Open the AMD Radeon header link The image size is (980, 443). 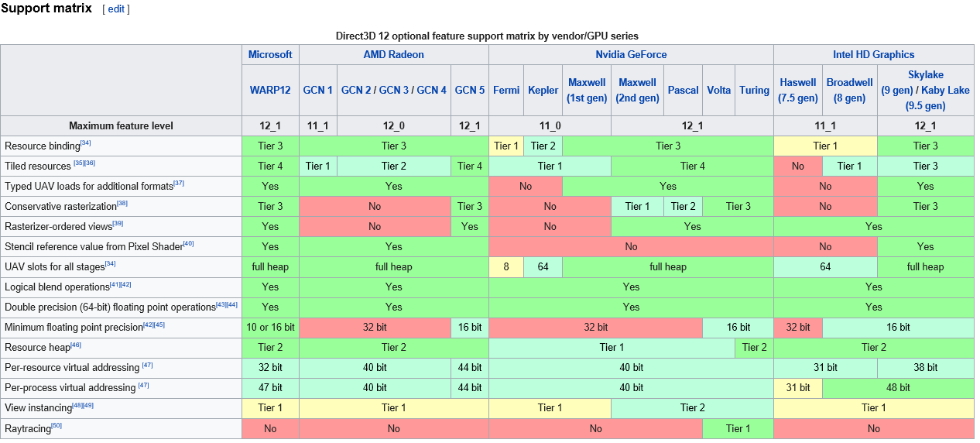tap(394, 55)
